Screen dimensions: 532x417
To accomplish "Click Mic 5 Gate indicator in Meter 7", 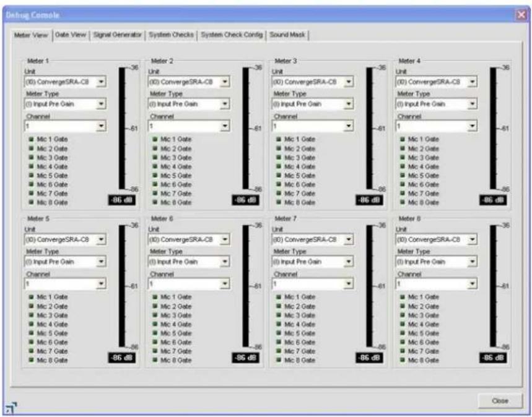I will pos(279,333).
